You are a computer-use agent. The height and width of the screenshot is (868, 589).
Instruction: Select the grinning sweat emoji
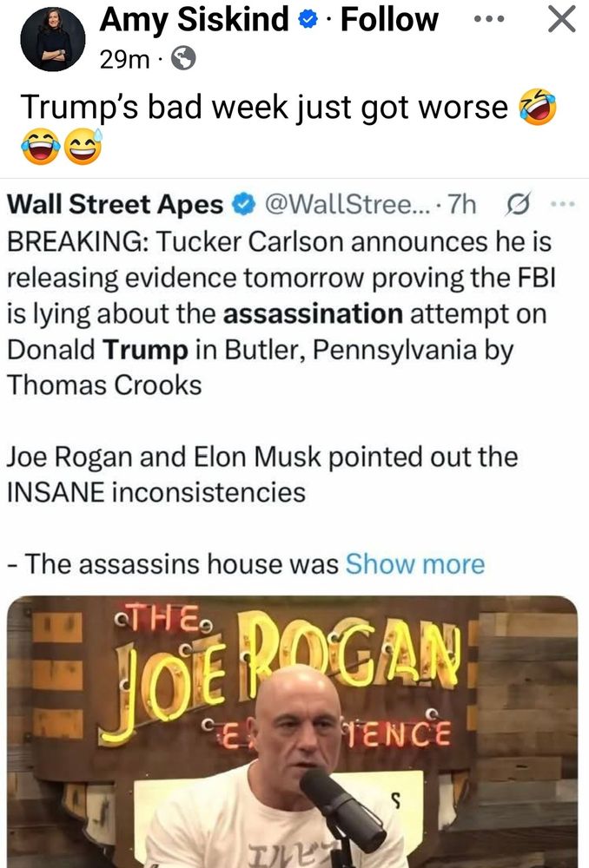(83, 147)
